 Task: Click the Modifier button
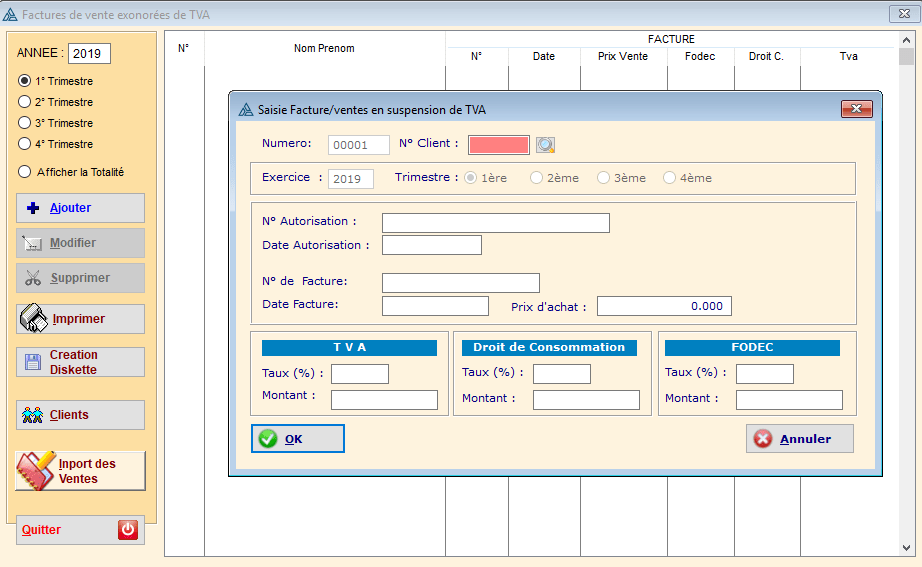point(81,243)
